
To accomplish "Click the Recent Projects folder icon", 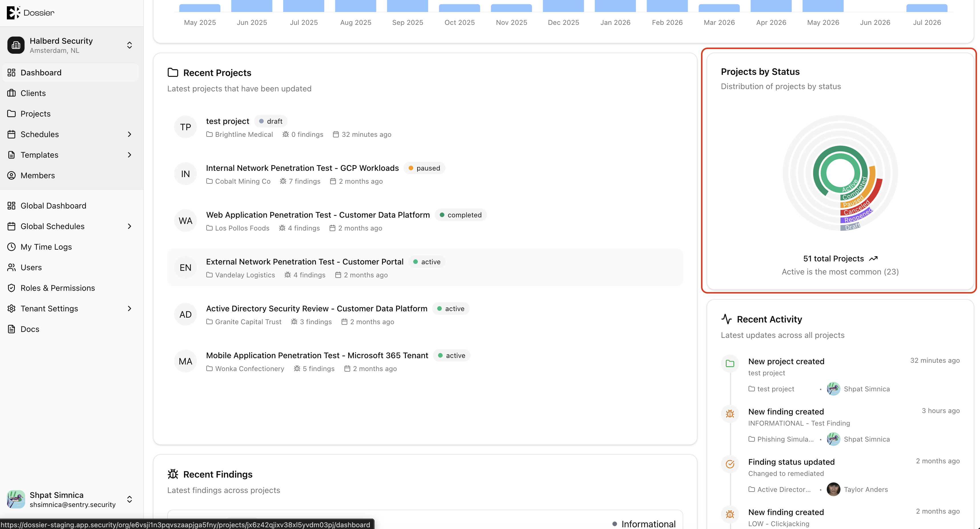I will [173, 72].
